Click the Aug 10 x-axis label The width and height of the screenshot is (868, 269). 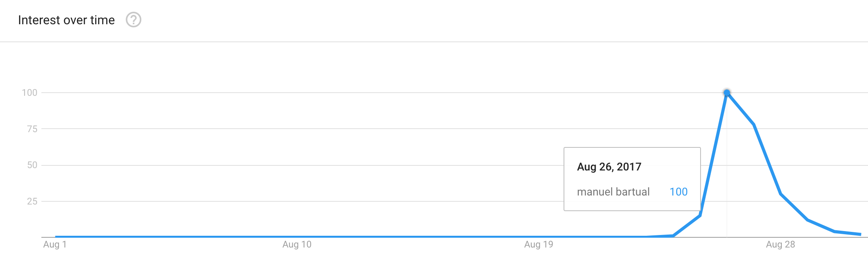click(297, 244)
